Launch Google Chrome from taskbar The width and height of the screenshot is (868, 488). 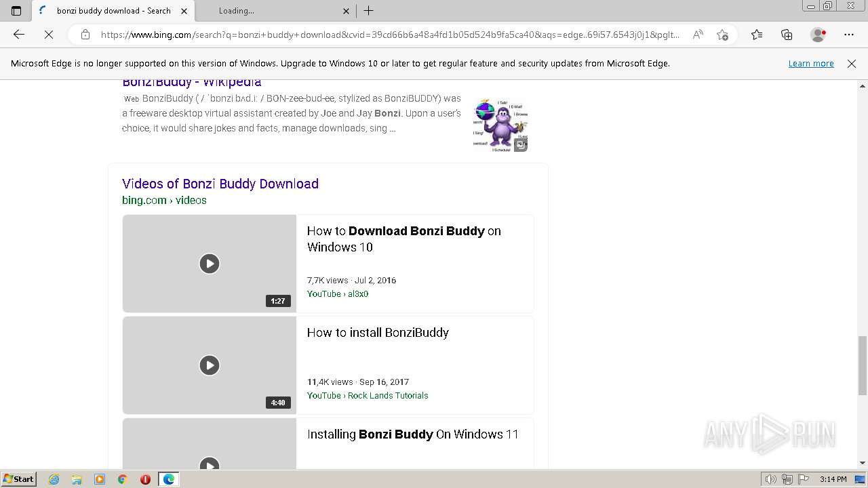(122, 479)
